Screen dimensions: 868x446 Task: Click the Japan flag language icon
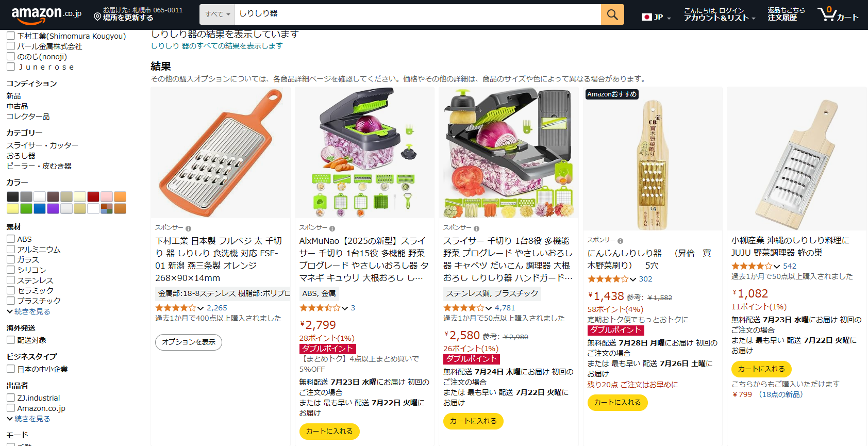tap(647, 17)
